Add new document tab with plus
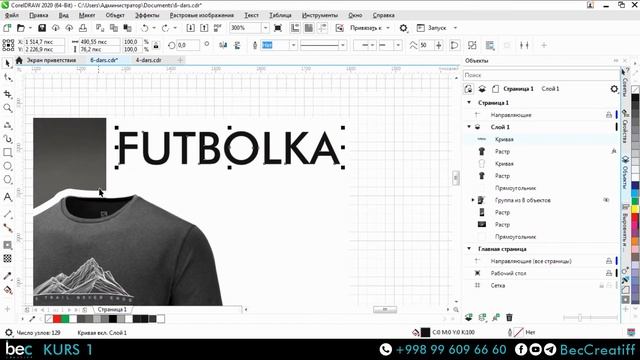The height and width of the screenshot is (360, 640). click(180, 60)
